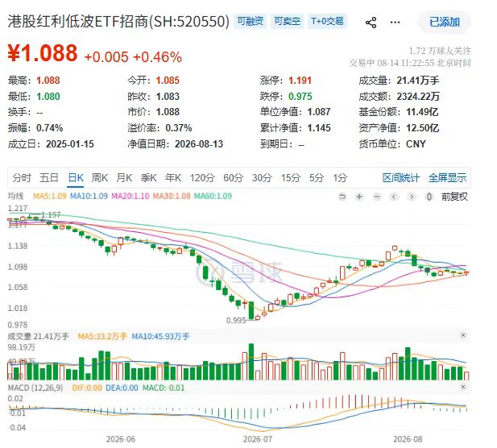The image size is (497, 448).
Task: Open the more options ellipsis menu
Action: tap(395, 23)
